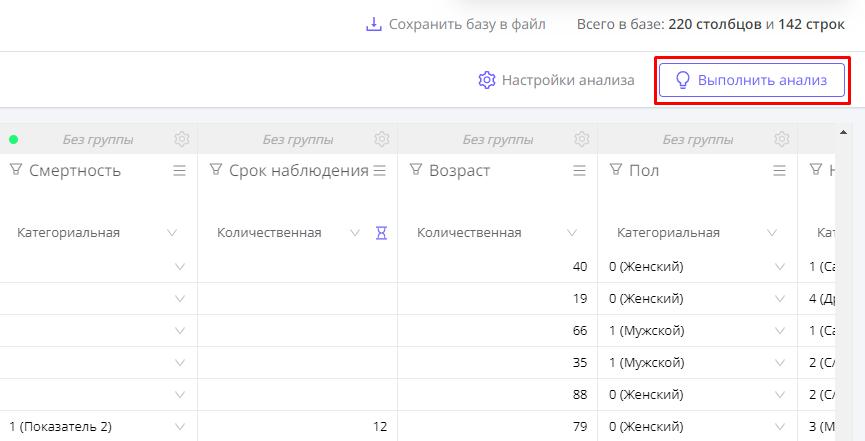Click the Выполнить анализ button
This screenshot has width=865, height=441.
pyautogui.click(x=752, y=80)
